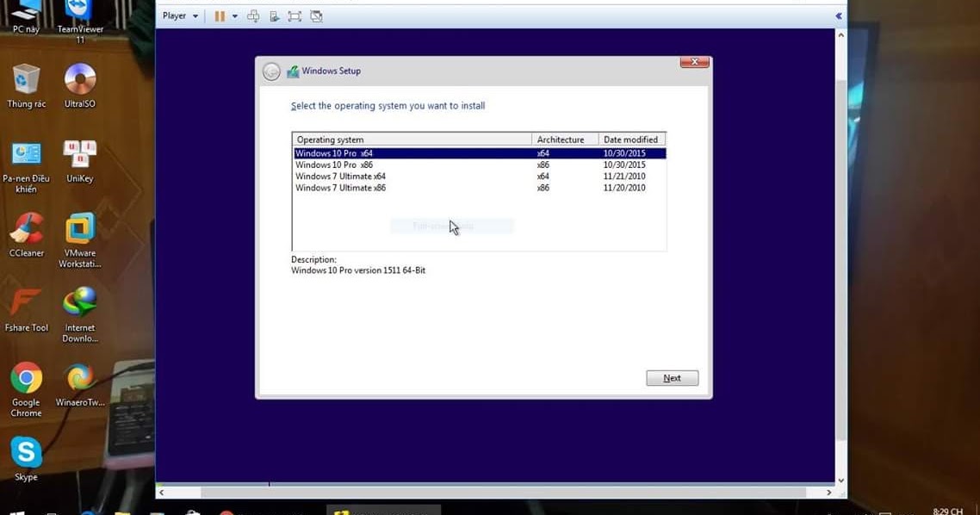Screen dimensions: 980x515
Task: Click the 11/21/2010 date cell
Action: (624, 177)
